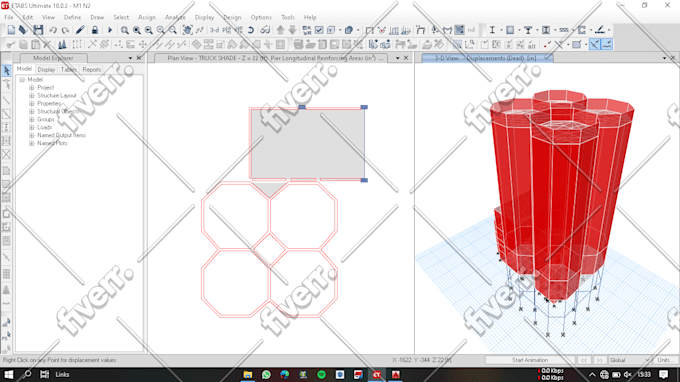680x382 pixels.
Task: Toggle the display options checkmark icon
Action: click(x=319, y=30)
